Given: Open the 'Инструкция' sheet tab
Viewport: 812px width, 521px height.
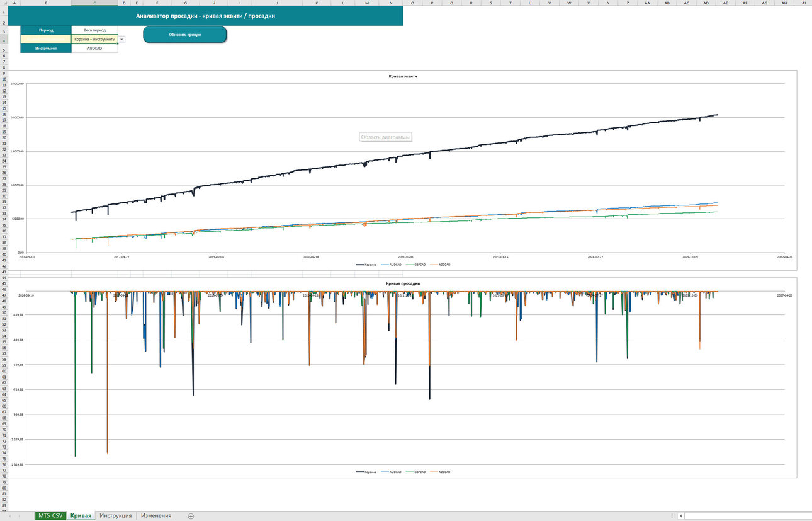Looking at the screenshot, I should 115,515.
